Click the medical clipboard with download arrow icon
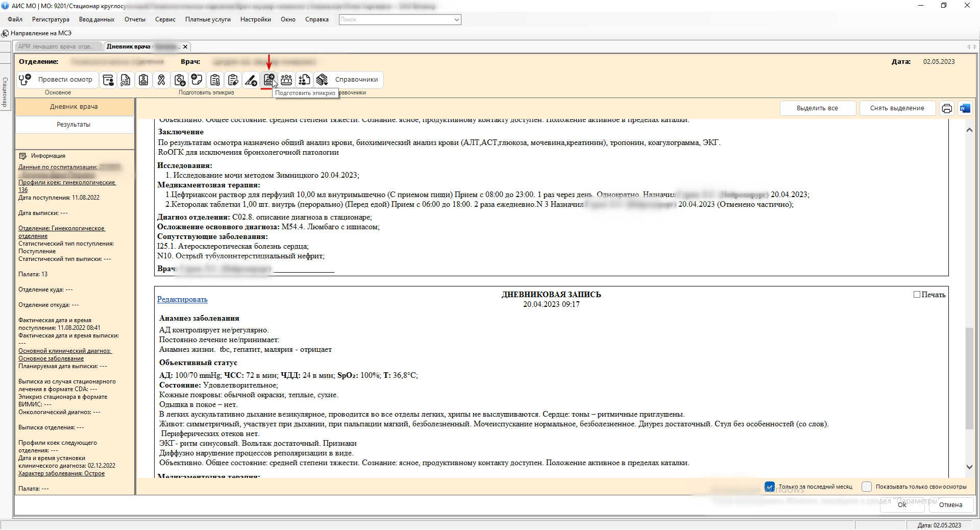980x530 pixels. coord(180,80)
